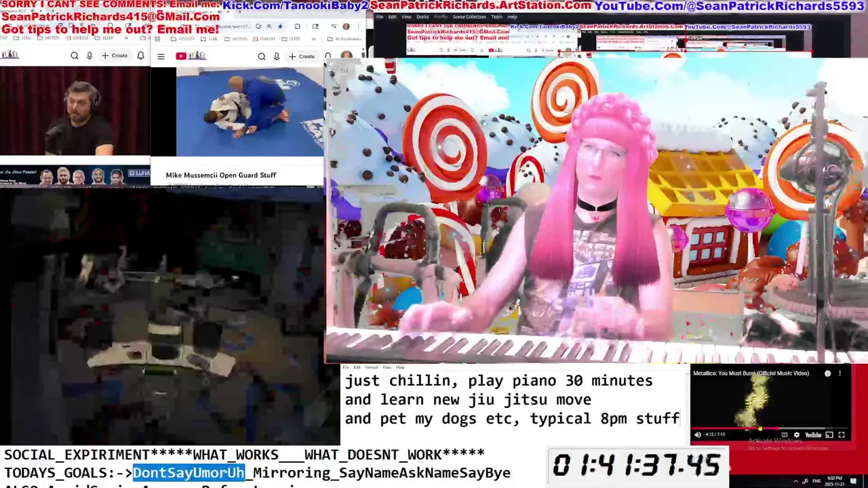Viewport: 868px width, 488px height.
Task: Click the 'and learn new jiu jitsu move' line
Action: point(468,400)
